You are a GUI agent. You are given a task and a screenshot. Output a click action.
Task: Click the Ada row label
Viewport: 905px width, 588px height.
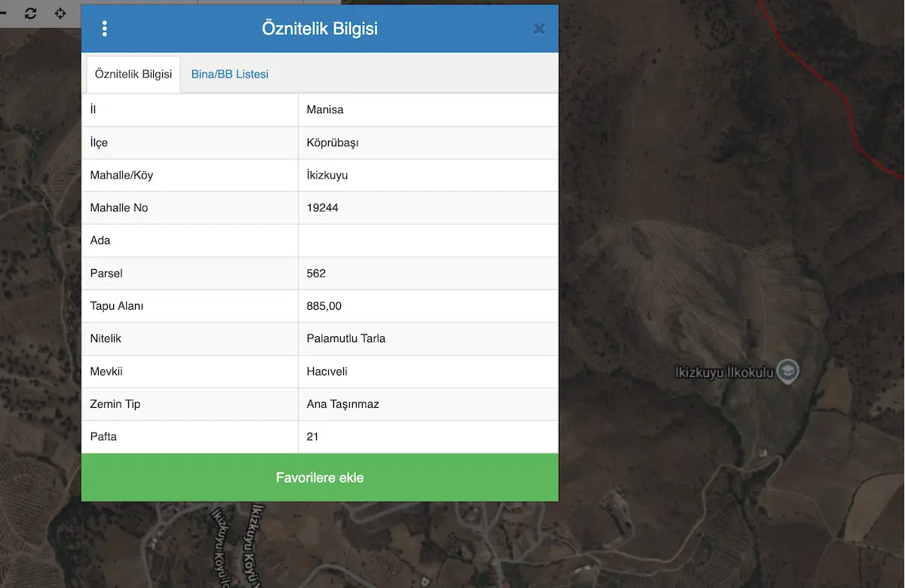coord(100,240)
